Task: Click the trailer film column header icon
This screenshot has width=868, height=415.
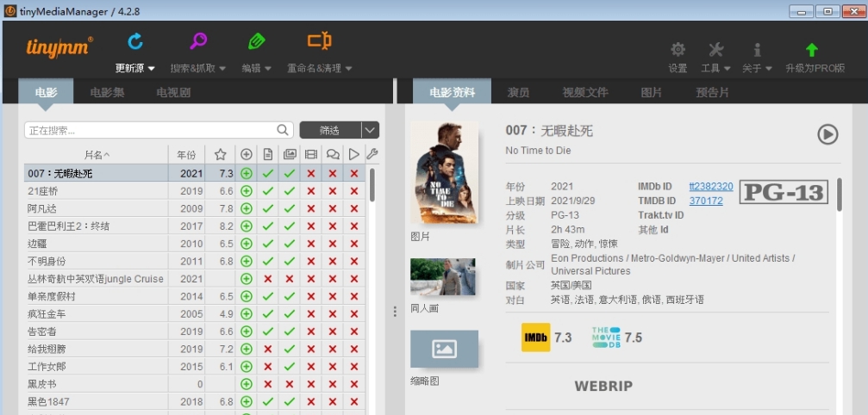Action: [311, 155]
